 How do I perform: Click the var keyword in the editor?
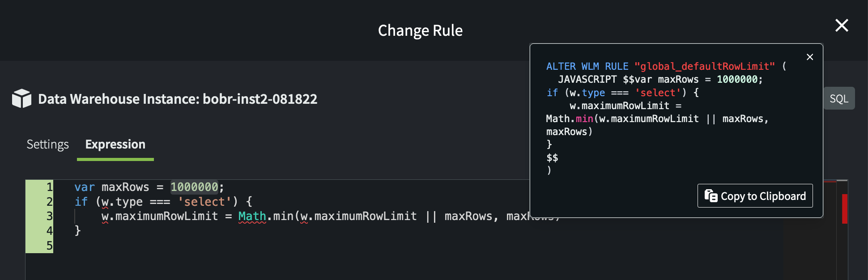(x=84, y=187)
